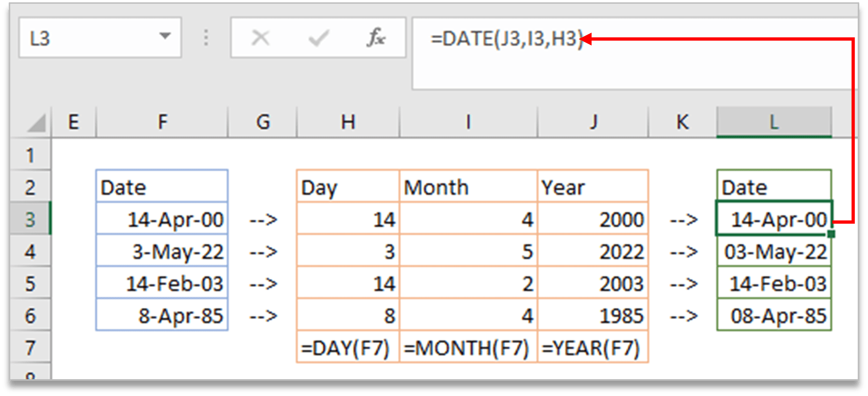The width and height of the screenshot is (868, 396).
Task: Click the formula bar with =DATE(J3,I3,H3)
Action: pyautogui.click(x=635, y=54)
